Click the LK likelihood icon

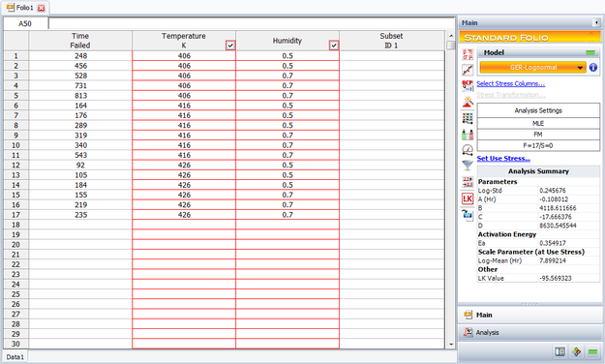[x=468, y=198]
